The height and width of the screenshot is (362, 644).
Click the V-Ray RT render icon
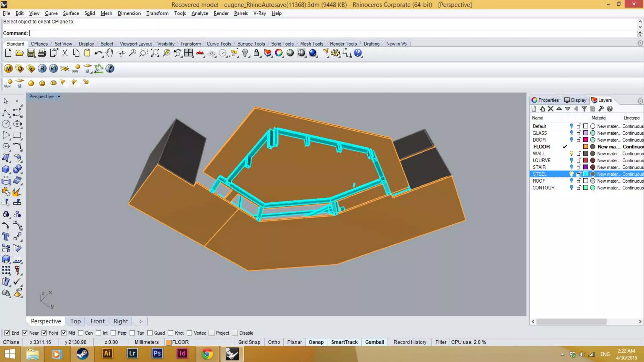pyautogui.click(x=53, y=69)
